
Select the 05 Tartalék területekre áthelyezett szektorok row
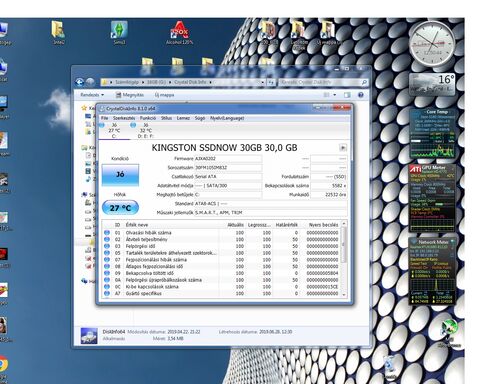click(x=222, y=253)
